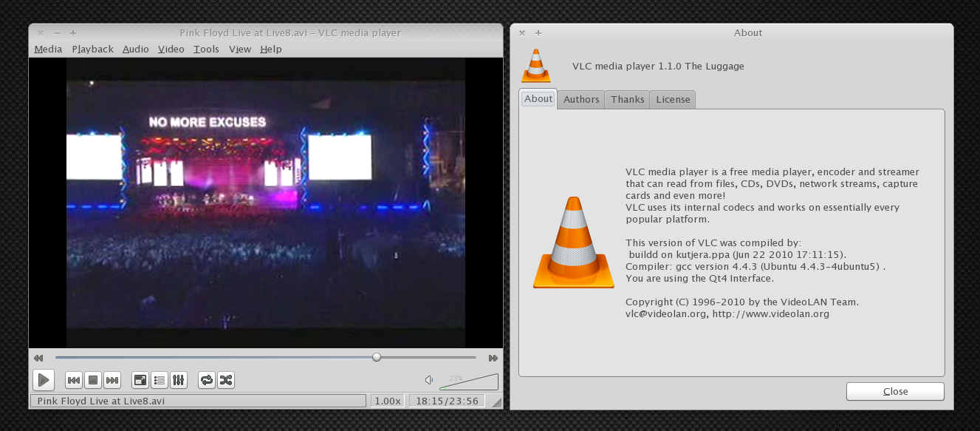Viewport: 980px width, 431px height.
Task: Click the Qt4 Interface text line
Action: point(699,278)
